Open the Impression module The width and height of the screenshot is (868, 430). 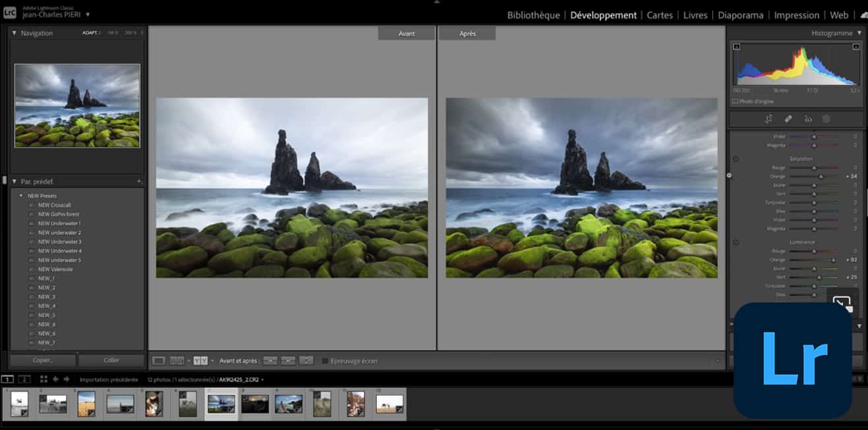pyautogui.click(x=797, y=15)
